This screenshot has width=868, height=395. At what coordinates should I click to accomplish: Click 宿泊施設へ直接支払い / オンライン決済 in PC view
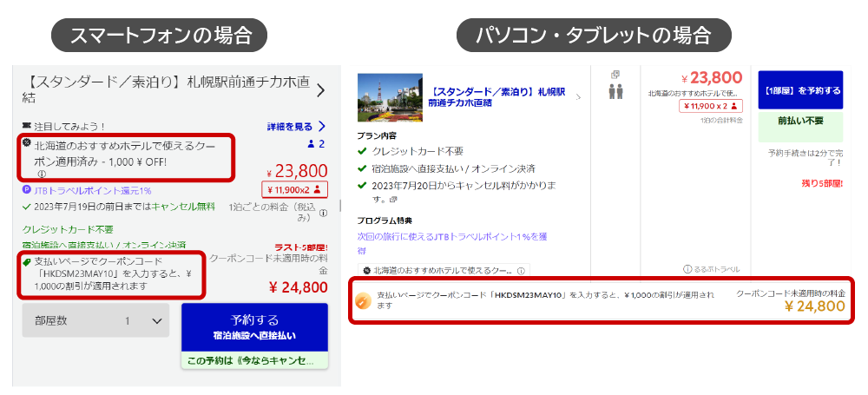pyautogui.click(x=454, y=168)
